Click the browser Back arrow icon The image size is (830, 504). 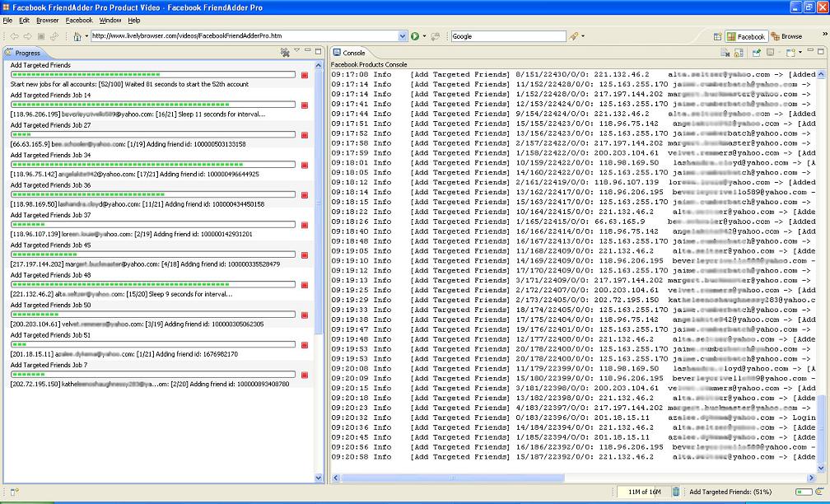(x=15, y=36)
